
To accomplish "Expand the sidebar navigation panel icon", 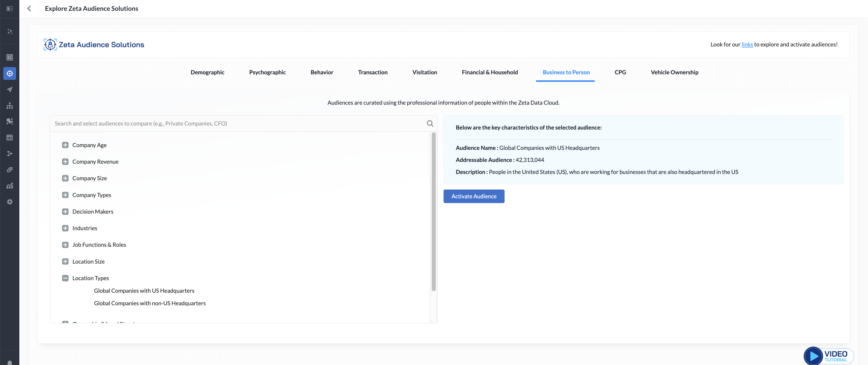I will [10, 9].
